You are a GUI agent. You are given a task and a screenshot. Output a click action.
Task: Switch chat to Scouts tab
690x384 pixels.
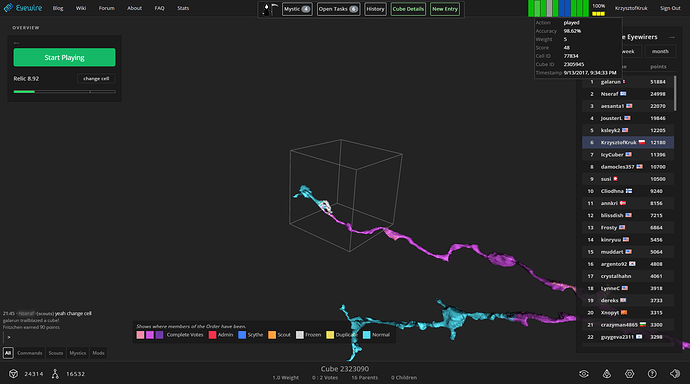[x=56, y=353]
